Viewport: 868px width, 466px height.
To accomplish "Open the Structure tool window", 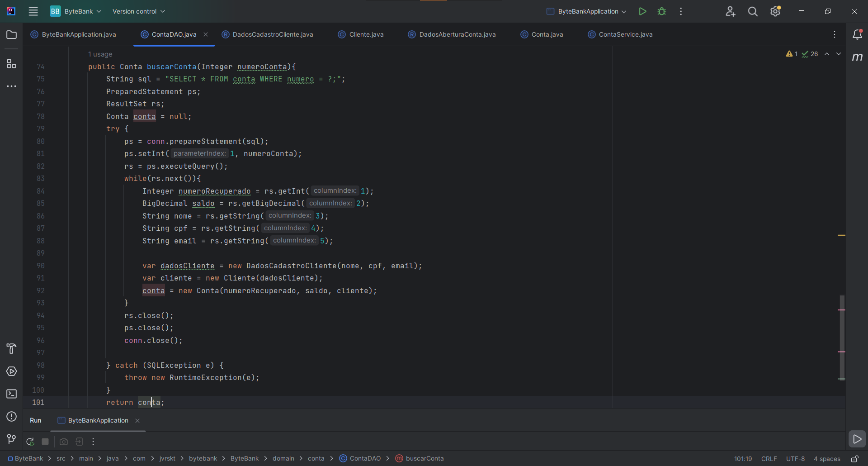I will (x=12, y=64).
